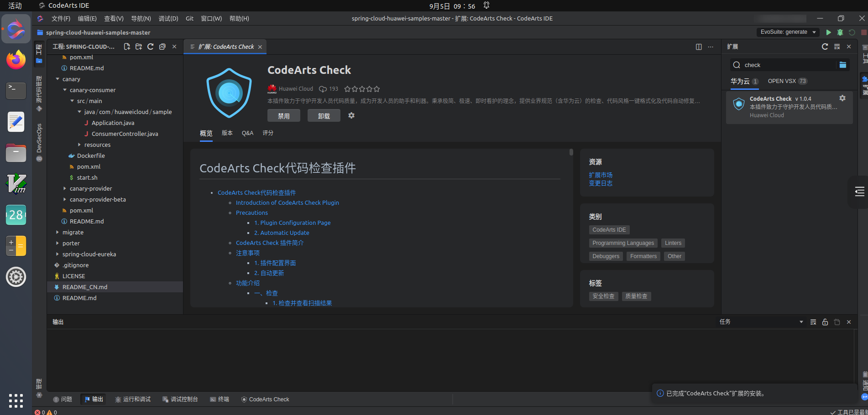
Task: Expand the porter folder
Action: pyautogui.click(x=58, y=243)
